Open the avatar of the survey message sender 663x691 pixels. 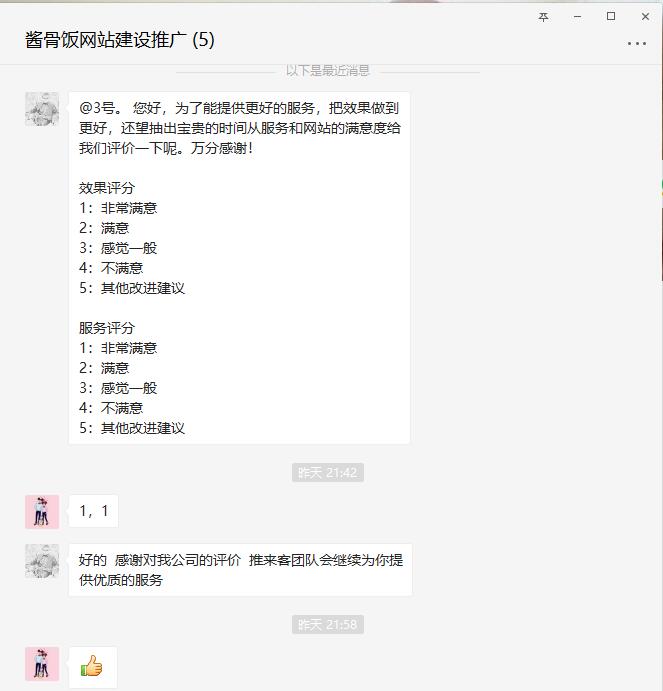[42, 109]
